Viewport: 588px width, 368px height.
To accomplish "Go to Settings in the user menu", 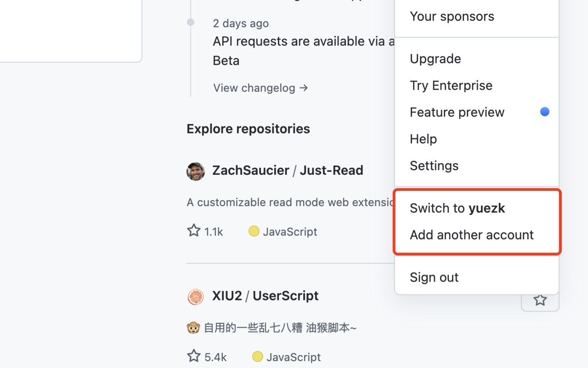I will 434,166.
